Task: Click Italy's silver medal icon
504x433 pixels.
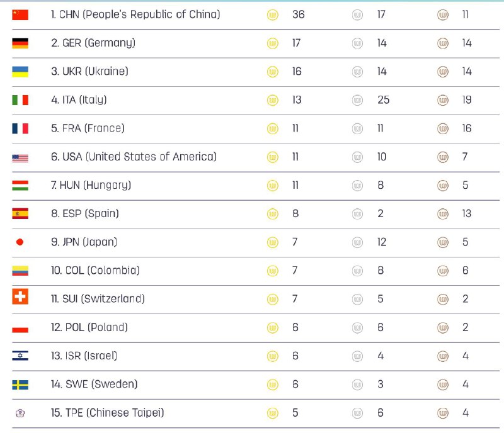Action: pyautogui.click(x=358, y=100)
